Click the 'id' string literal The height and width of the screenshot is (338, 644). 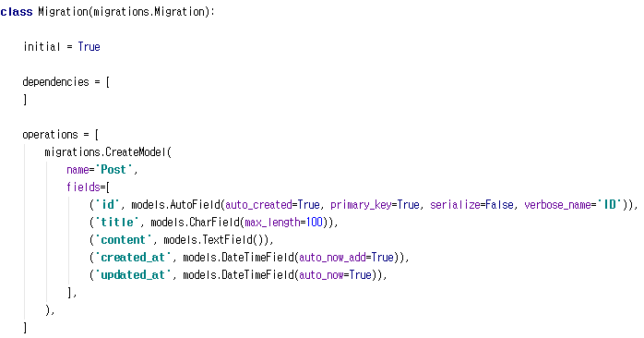click(x=108, y=204)
